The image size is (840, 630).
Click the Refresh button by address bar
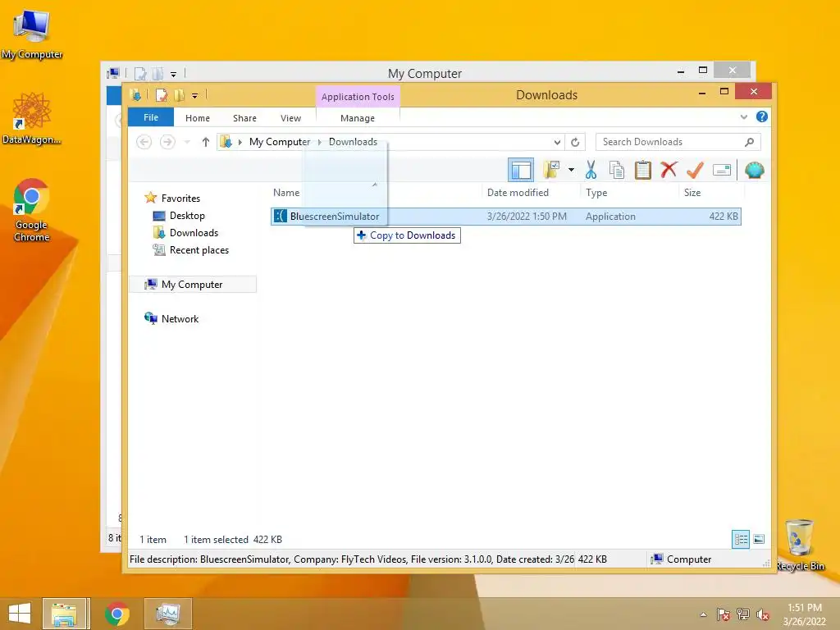[x=575, y=142]
